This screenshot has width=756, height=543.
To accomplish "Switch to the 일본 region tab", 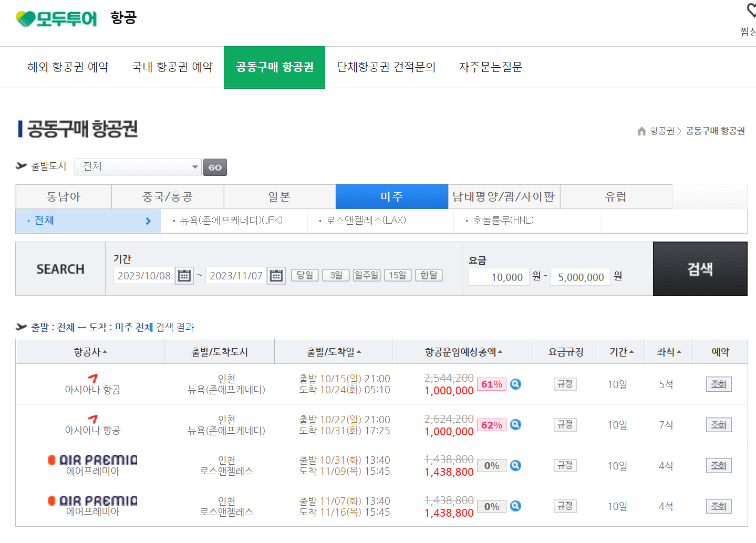I will [x=279, y=196].
